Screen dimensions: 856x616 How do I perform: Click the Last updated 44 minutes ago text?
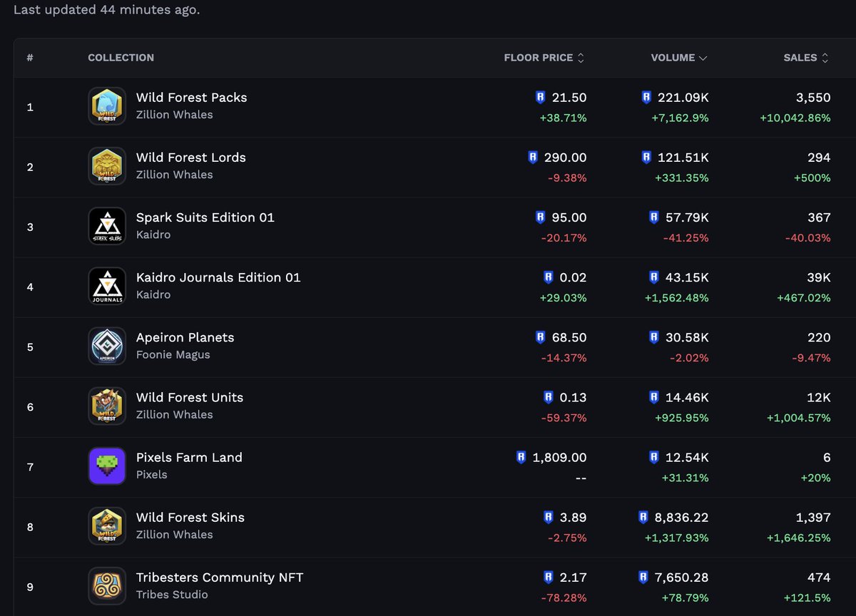(x=107, y=10)
